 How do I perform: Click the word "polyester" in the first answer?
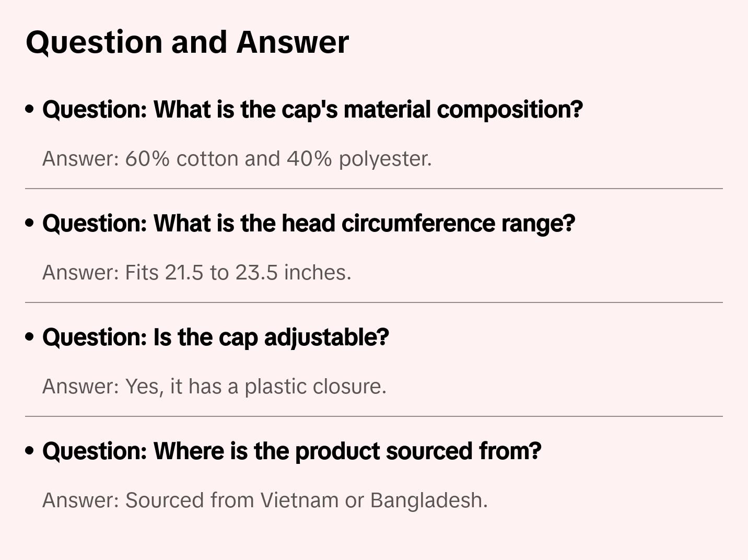click(x=384, y=159)
